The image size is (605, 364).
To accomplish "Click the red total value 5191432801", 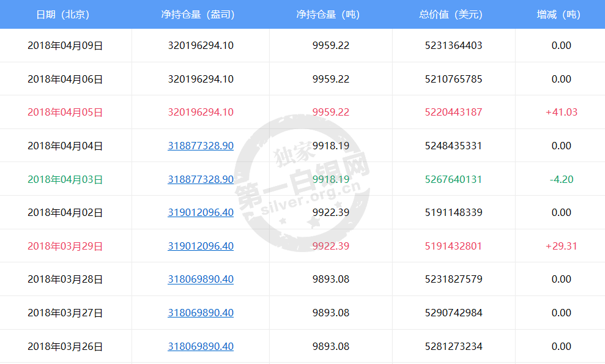I will (x=453, y=247).
